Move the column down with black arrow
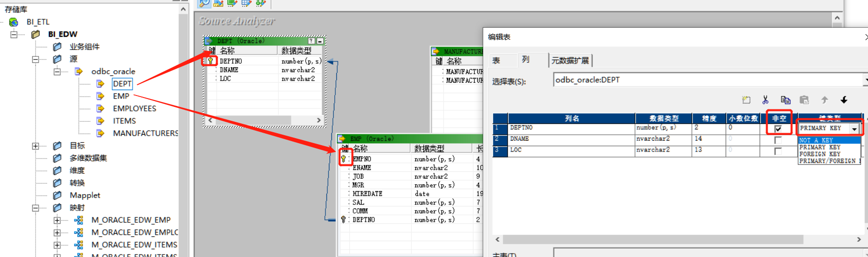Screen dimensions: 868x257 844,100
